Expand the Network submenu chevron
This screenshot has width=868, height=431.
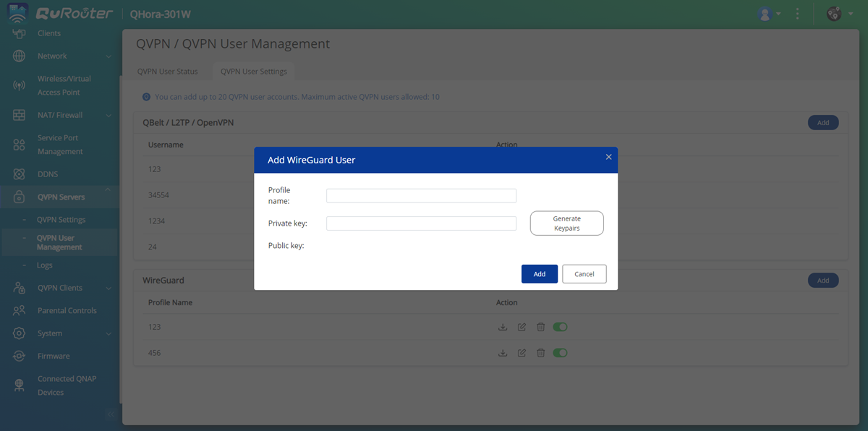pyautogui.click(x=109, y=56)
